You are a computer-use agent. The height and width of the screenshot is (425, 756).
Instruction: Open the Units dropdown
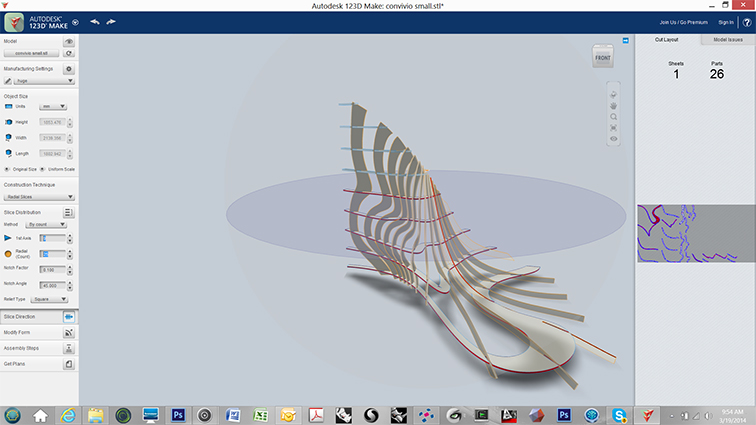click(53, 107)
